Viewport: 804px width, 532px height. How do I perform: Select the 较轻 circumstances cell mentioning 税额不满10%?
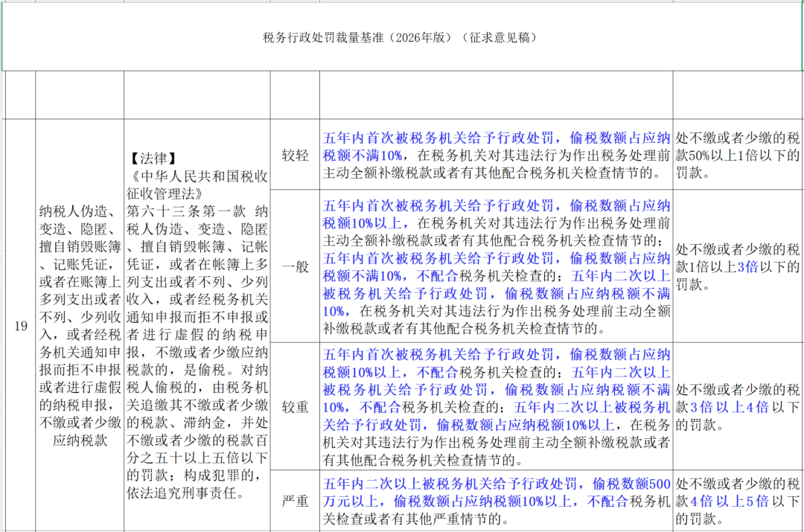pyautogui.click(x=496, y=156)
